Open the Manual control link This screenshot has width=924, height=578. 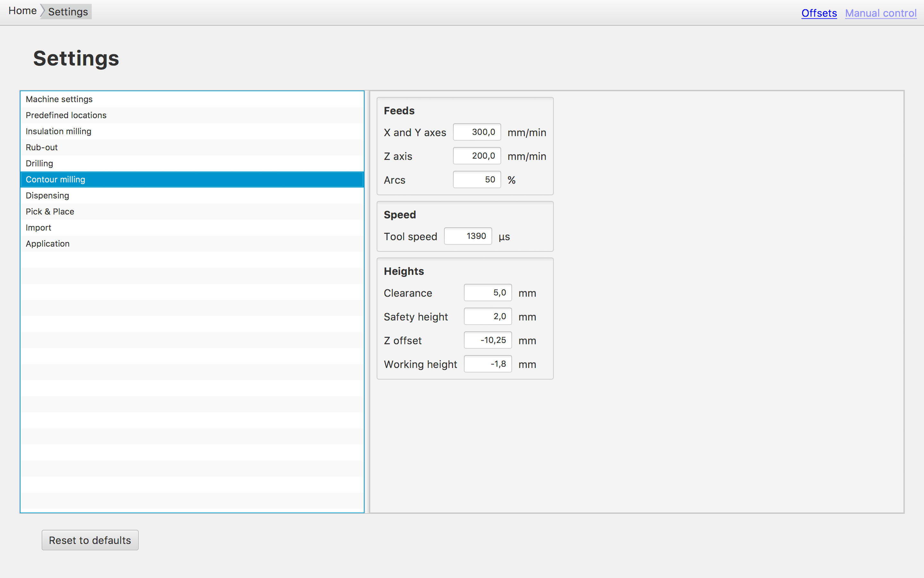pos(880,13)
